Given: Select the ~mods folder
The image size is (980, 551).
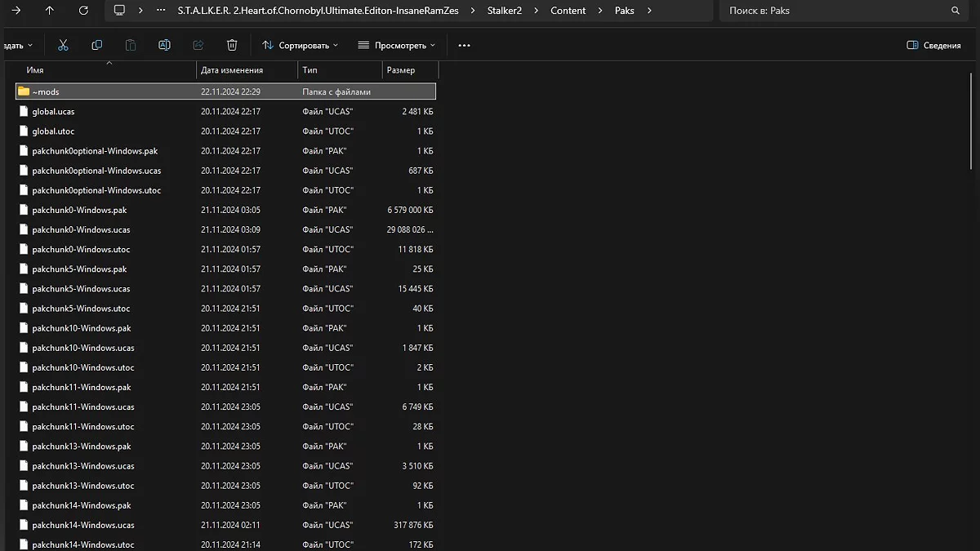Looking at the screenshot, I should (x=46, y=91).
